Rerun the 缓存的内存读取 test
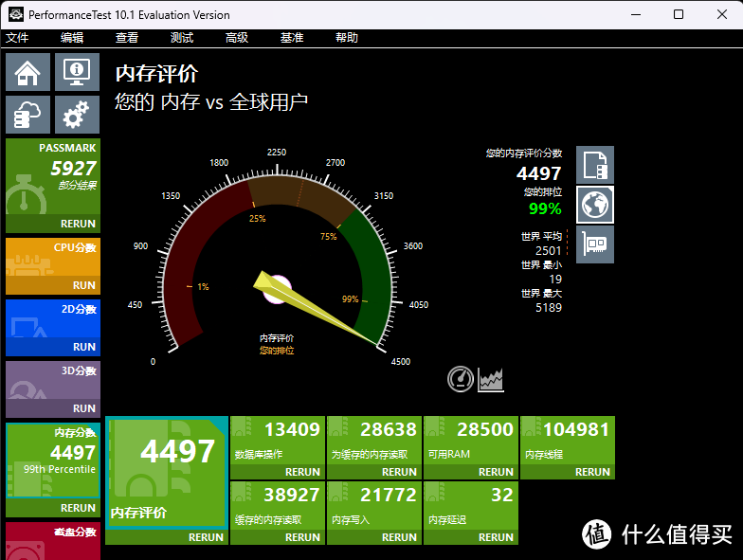Image resolution: width=743 pixels, height=560 pixels. click(278, 537)
